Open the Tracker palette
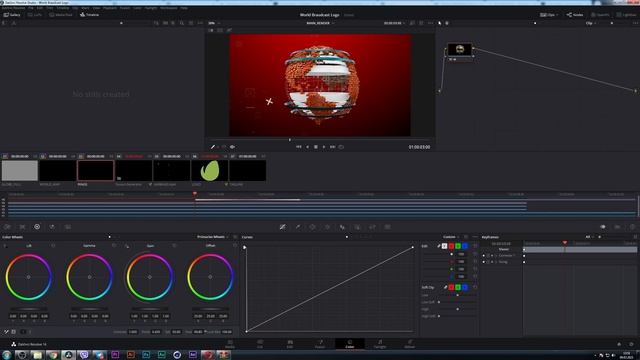 point(327,227)
